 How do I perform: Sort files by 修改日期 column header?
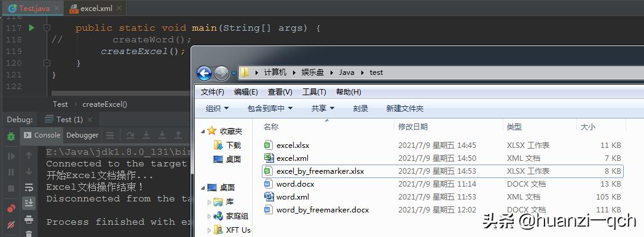[x=449, y=126]
